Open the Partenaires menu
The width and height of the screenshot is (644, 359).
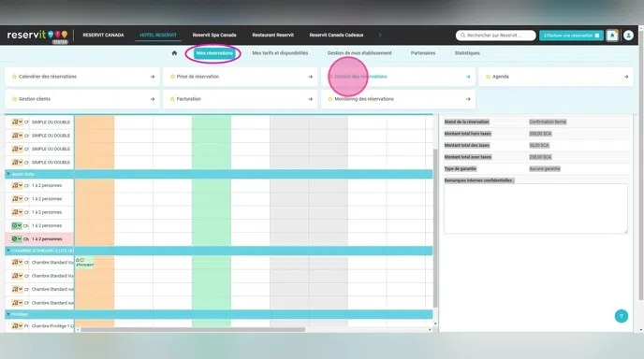click(423, 53)
